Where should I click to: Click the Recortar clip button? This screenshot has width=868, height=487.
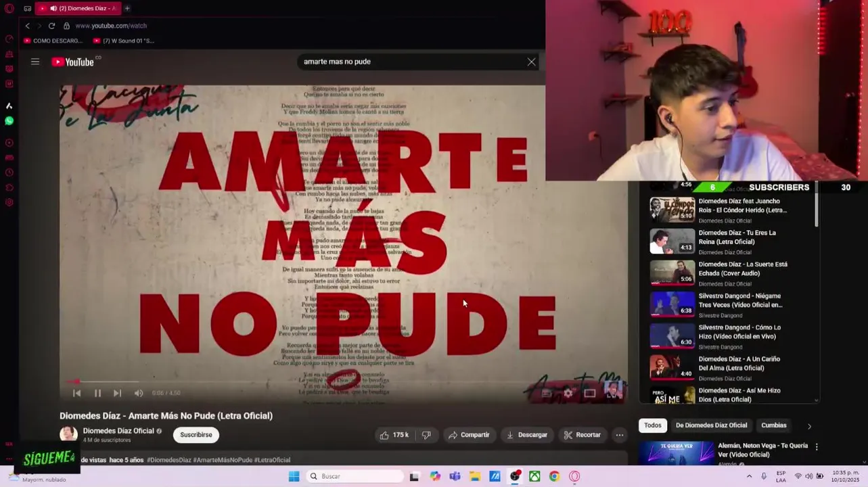[x=583, y=435]
